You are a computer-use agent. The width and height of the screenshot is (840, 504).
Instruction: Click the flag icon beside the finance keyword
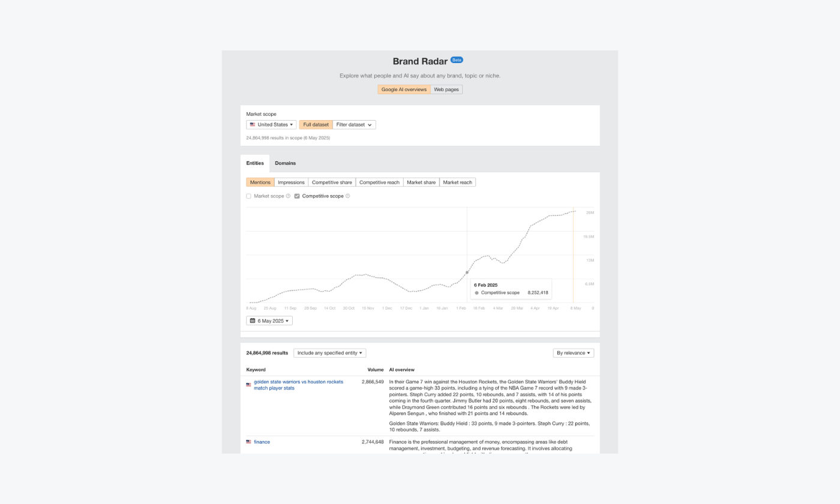click(x=248, y=442)
